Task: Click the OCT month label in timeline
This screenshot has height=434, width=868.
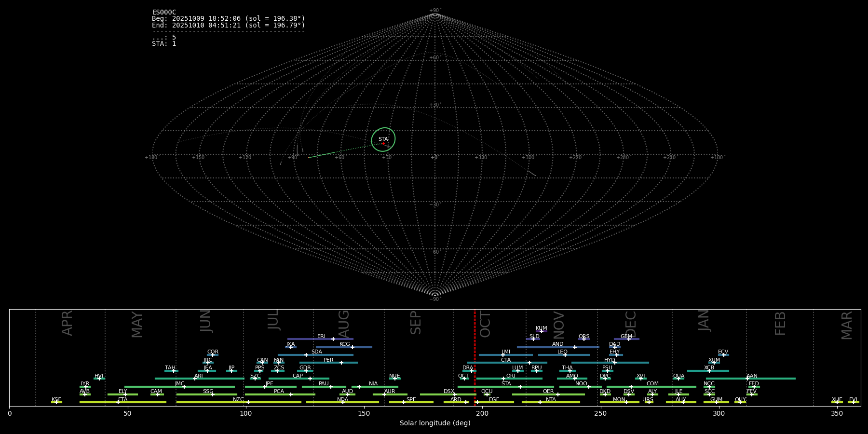Action: click(x=485, y=324)
